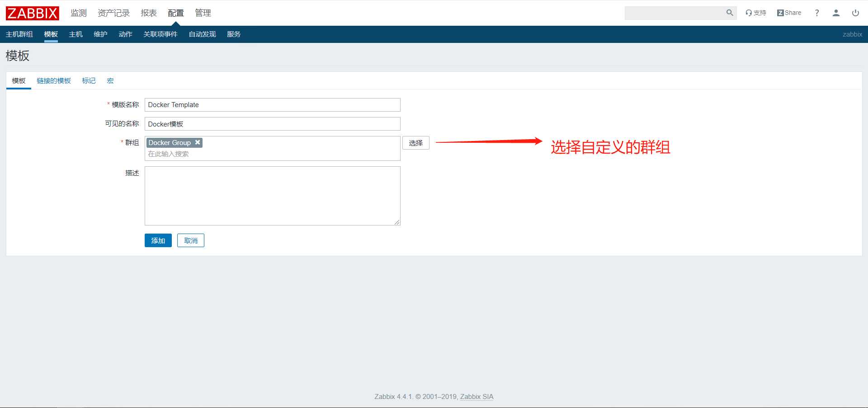Go to 主机 submenu item
The height and width of the screenshot is (408, 868).
[x=76, y=34]
